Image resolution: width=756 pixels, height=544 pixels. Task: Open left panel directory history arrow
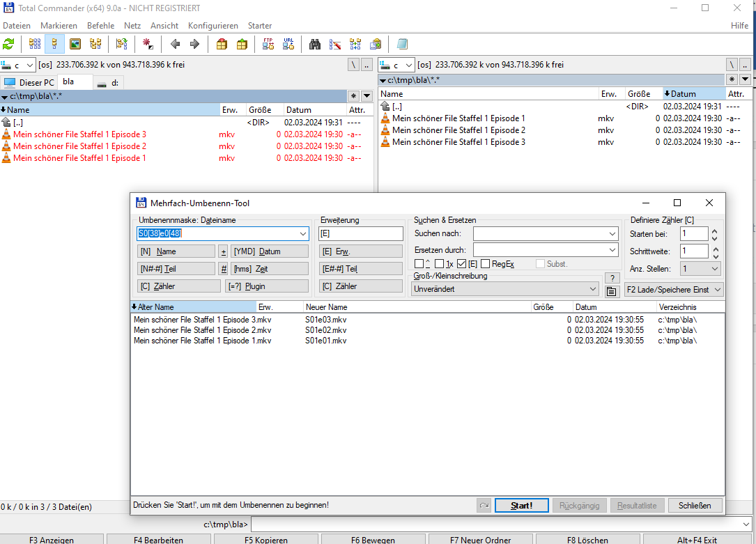click(x=367, y=96)
